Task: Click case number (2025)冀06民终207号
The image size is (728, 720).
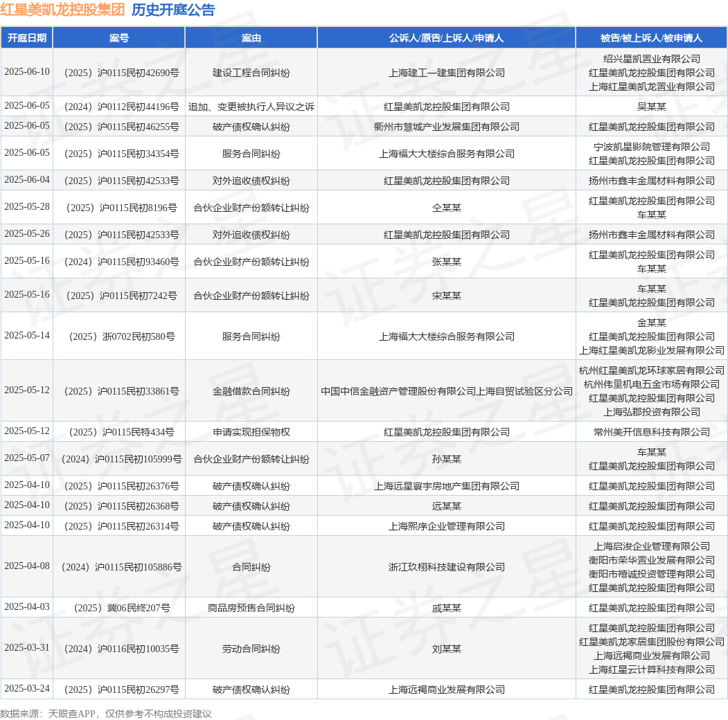Action: [122, 608]
